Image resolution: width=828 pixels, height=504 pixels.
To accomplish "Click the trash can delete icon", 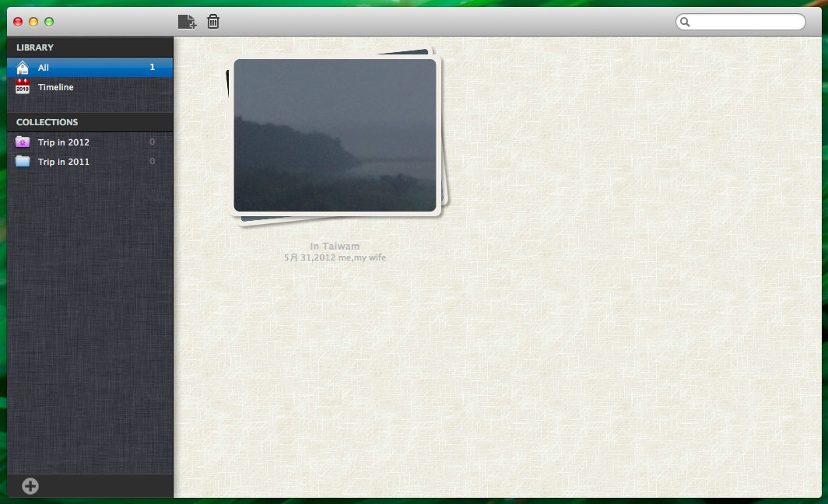I will click(x=213, y=22).
